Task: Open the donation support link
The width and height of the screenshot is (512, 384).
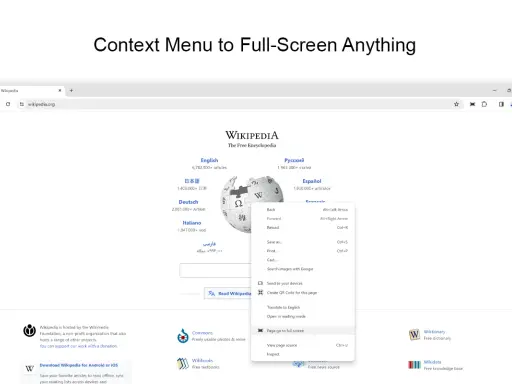Action: tap(79, 346)
